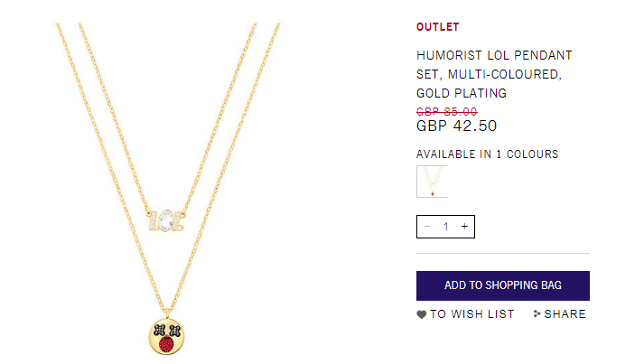Click the Share text link

click(565, 314)
